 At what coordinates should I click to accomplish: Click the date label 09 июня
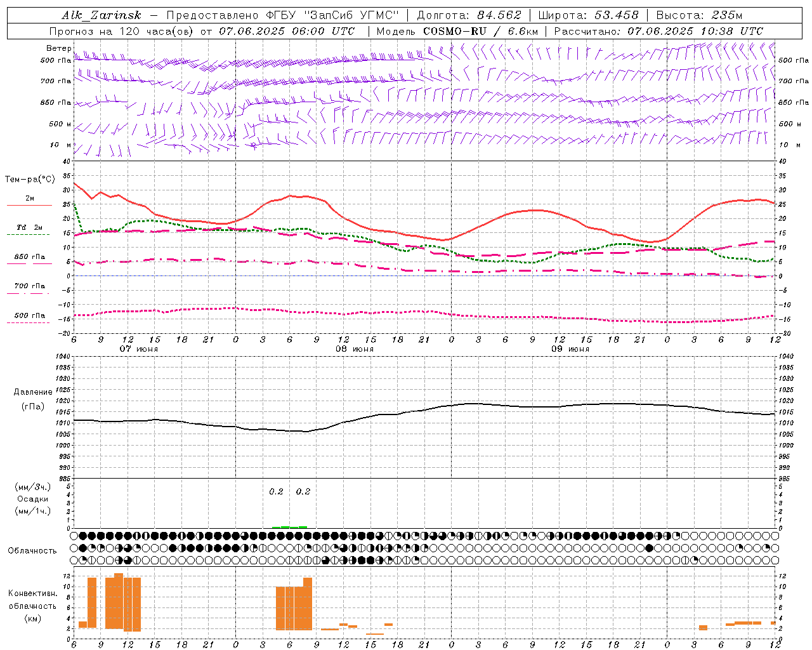point(570,349)
